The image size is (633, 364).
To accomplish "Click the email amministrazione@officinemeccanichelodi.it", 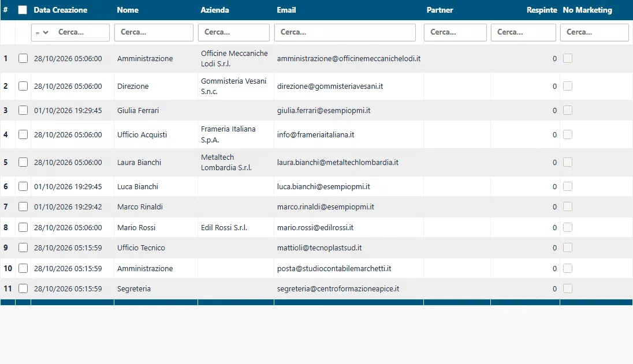I will pyautogui.click(x=349, y=58).
